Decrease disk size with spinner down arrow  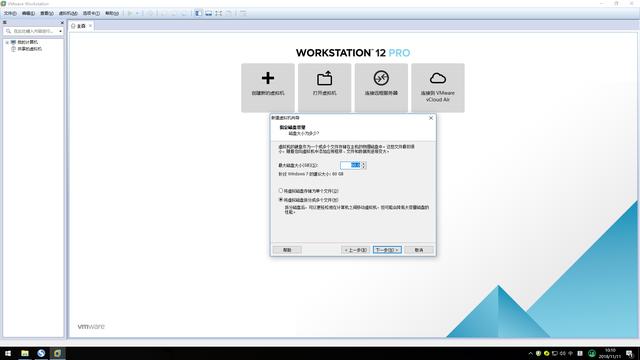(364, 167)
